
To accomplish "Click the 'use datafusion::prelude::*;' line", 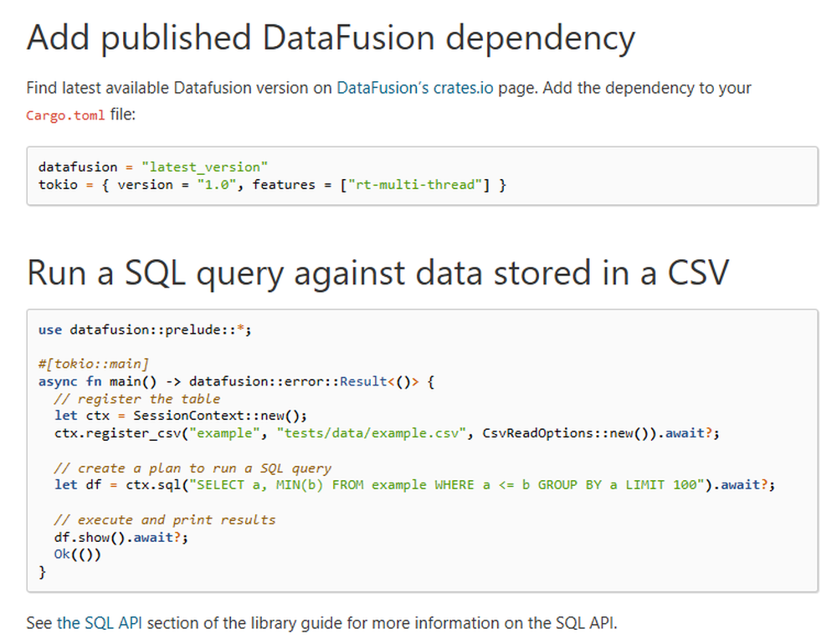I will (x=145, y=330).
